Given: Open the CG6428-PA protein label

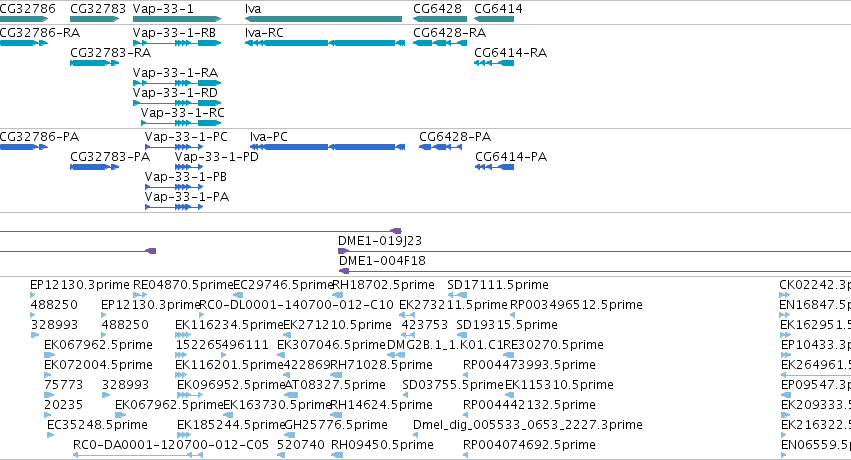Looking at the screenshot, I should click(455, 137).
